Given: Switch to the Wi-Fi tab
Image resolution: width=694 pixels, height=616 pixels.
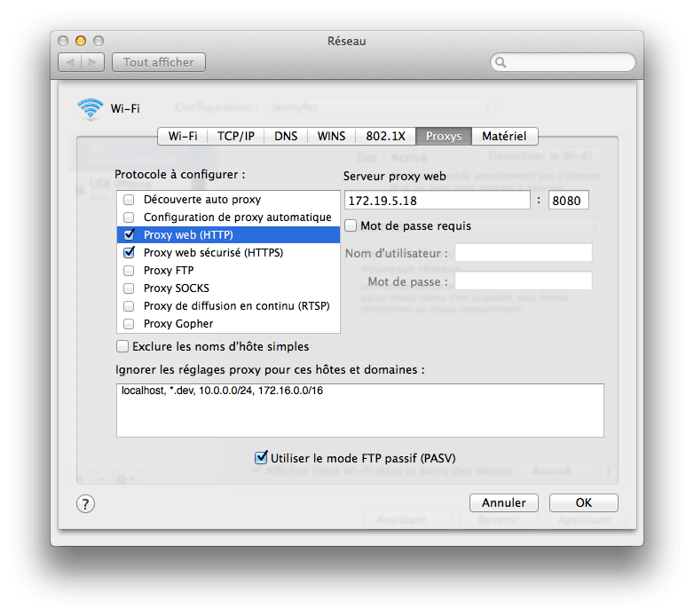Looking at the screenshot, I should point(182,136).
